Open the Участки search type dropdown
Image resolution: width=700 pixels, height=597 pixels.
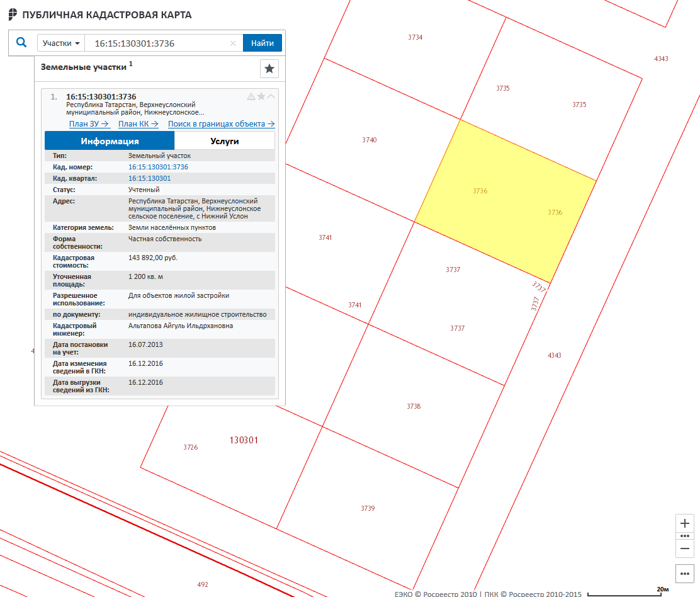coord(60,43)
